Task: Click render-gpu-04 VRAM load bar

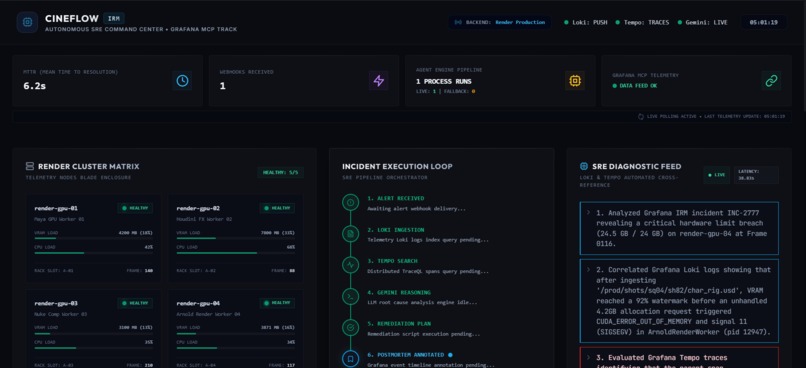Action: coord(235,333)
